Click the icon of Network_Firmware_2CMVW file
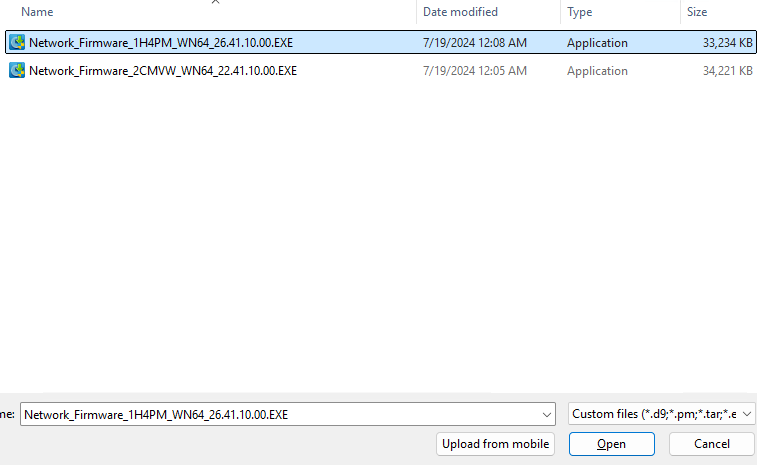Screen dimensions: 757x465 tap(17, 71)
